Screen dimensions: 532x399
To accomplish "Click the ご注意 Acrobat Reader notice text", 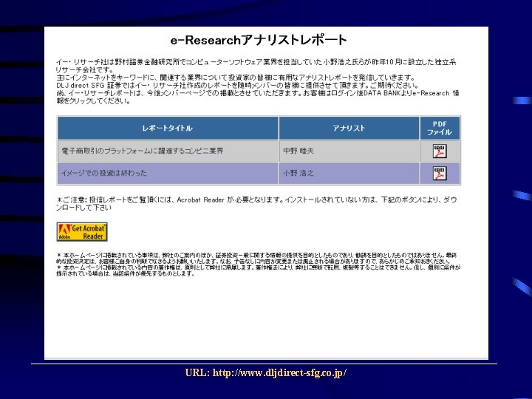I will 256,204.
